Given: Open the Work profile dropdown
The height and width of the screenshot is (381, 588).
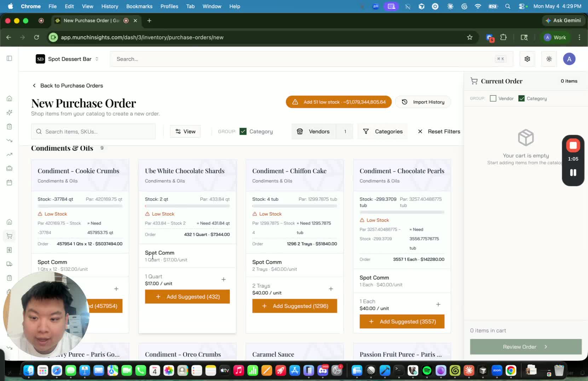Looking at the screenshot, I should tap(555, 37).
